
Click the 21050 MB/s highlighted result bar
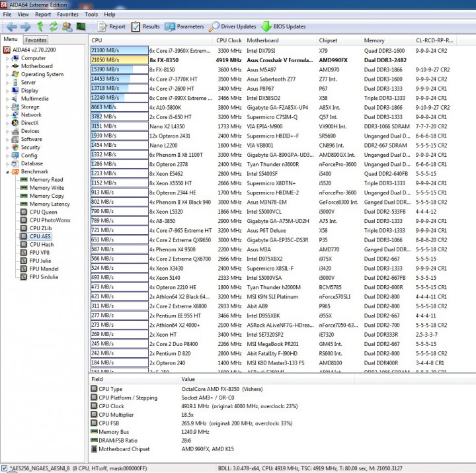(x=119, y=60)
